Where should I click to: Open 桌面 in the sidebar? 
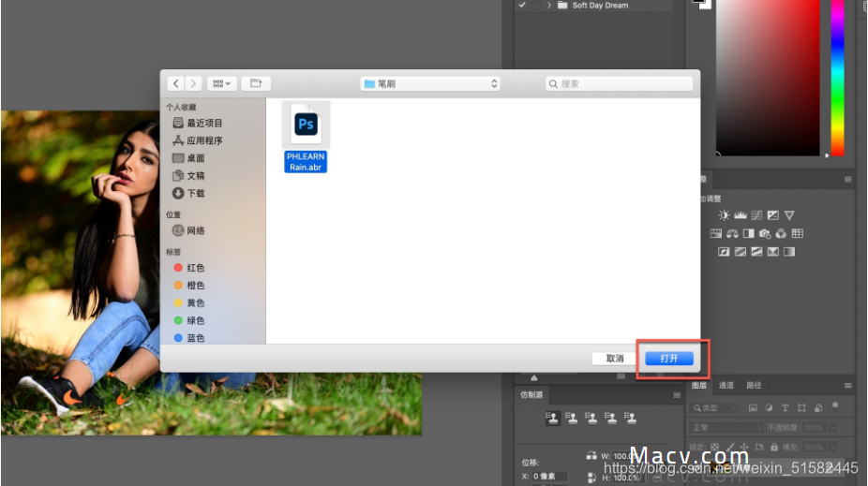188,158
